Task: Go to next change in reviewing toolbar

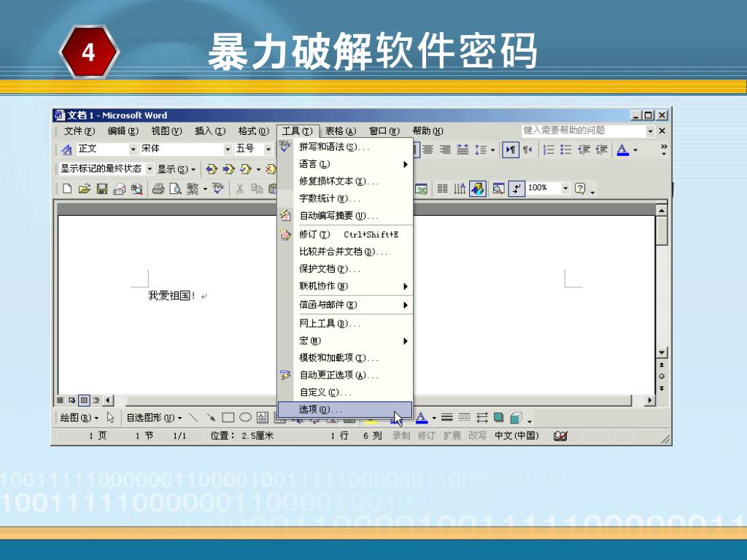Action: (x=228, y=169)
